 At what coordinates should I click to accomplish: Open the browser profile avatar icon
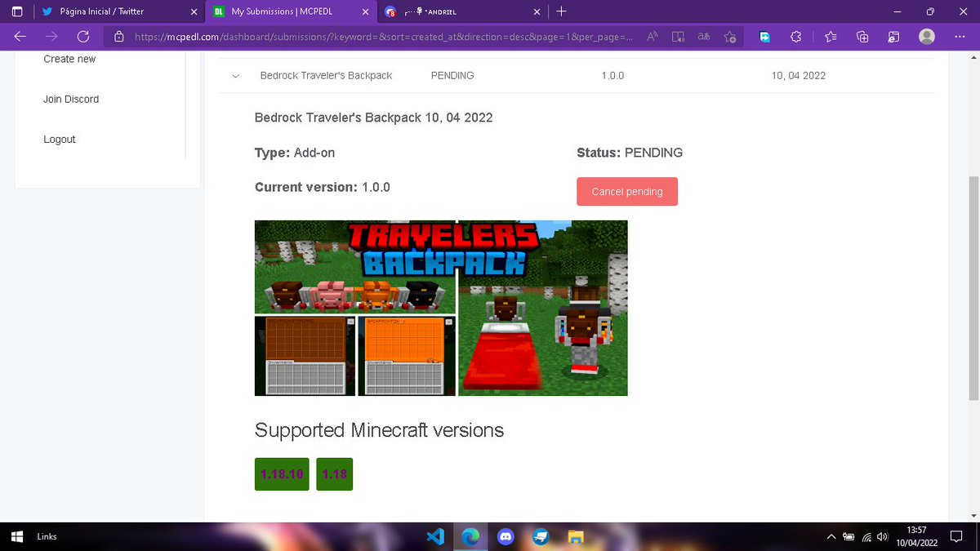tap(926, 37)
